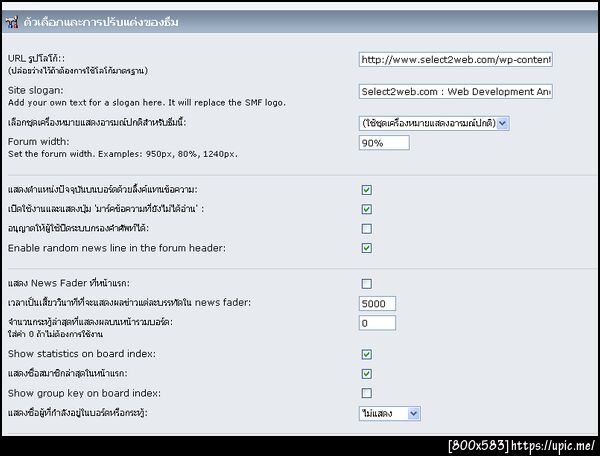Click 'Set the forum width. Examples' hint text

[x=122, y=154]
